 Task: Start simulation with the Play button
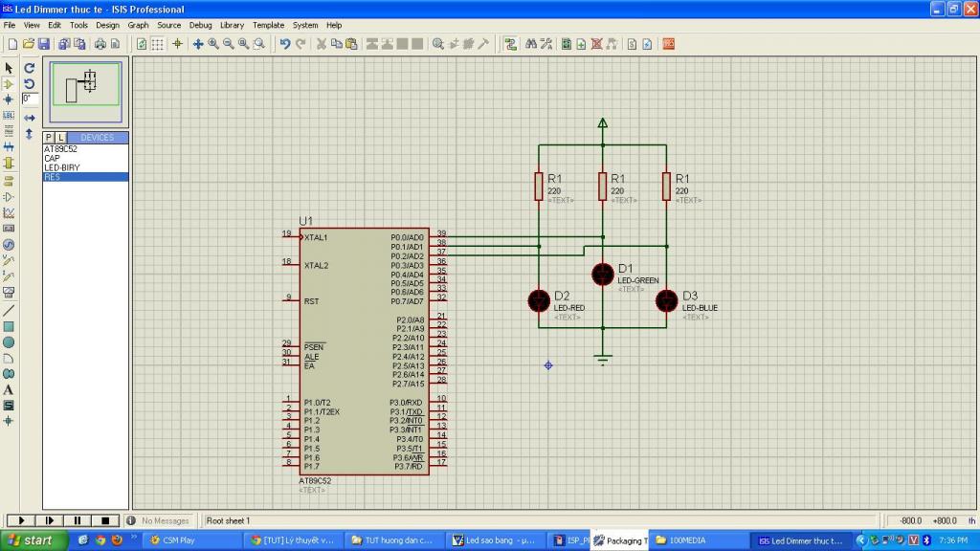pyautogui.click(x=21, y=520)
